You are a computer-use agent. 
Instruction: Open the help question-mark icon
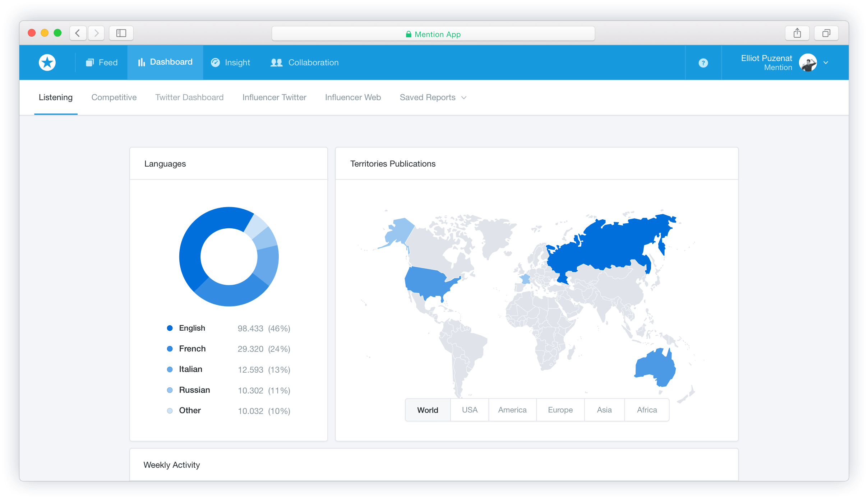click(703, 63)
